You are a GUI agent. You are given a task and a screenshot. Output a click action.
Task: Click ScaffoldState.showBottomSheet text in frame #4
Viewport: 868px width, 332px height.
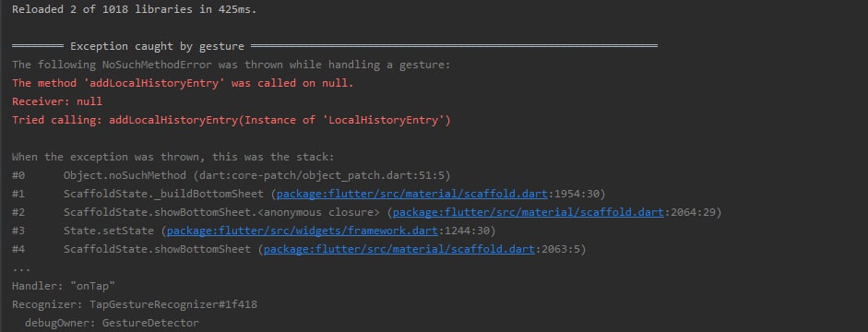(x=157, y=250)
